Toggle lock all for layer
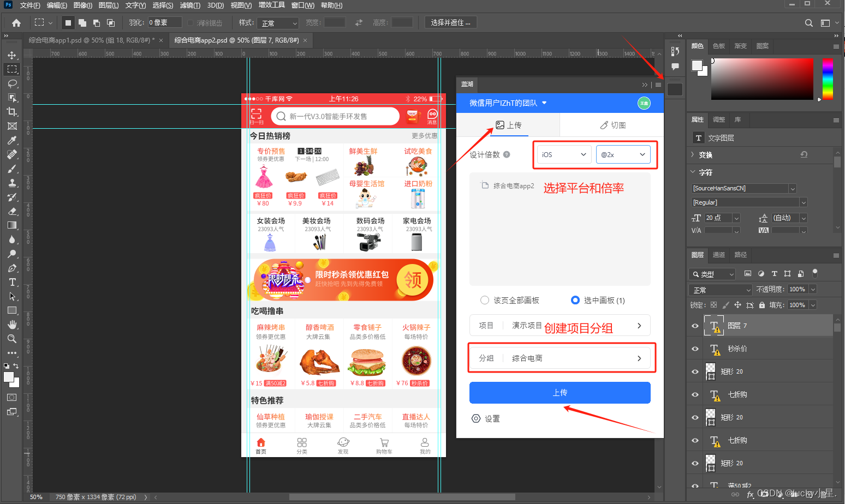The width and height of the screenshot is (845, 504). 762,305
